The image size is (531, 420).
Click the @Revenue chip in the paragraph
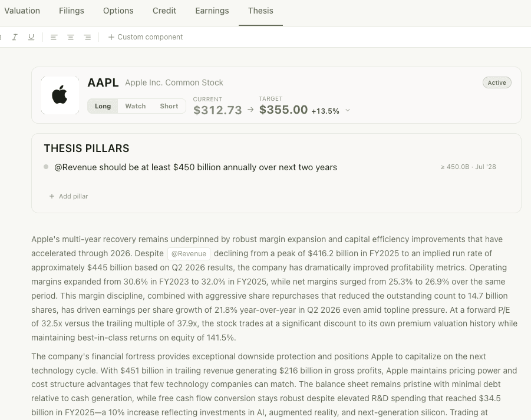coord(189,254)
